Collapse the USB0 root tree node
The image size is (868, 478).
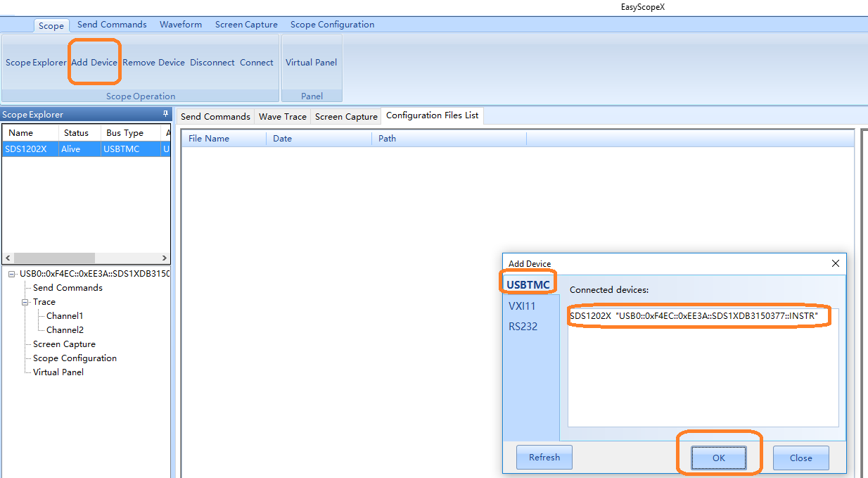[13, 274]
